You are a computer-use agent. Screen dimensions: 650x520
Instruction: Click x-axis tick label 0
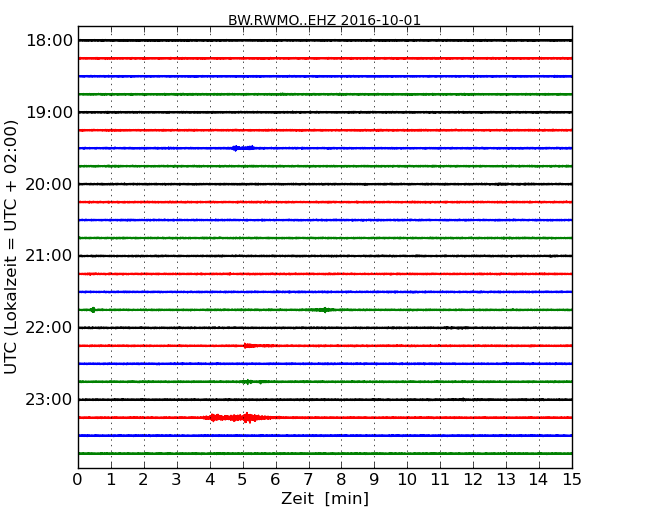coord(78,479)
